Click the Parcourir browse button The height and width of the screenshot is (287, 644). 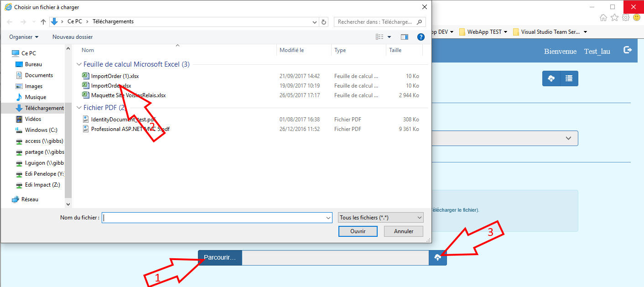click(x=220, y=258)
